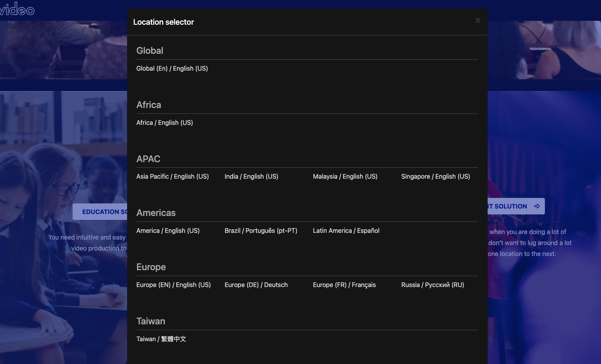Image resolution: width=601 pixels, height=364 pixels.
Task: Choose America / English (US)
Action: [x=168, y=230]
